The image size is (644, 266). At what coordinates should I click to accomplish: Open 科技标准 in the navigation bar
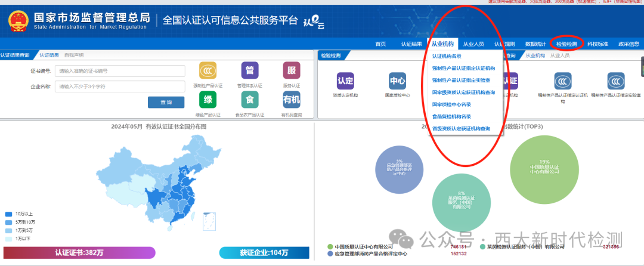[x=597, y=44]
